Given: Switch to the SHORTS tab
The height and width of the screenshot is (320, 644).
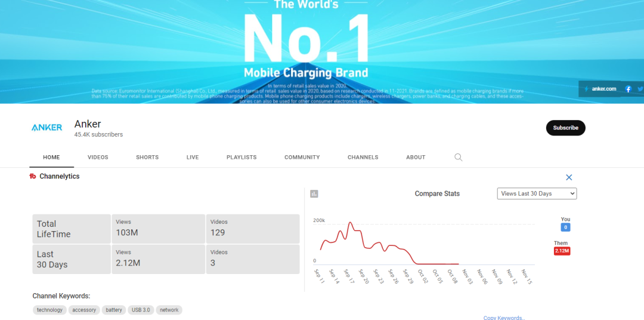Looking at the screenshot, I should coord(147,157).
